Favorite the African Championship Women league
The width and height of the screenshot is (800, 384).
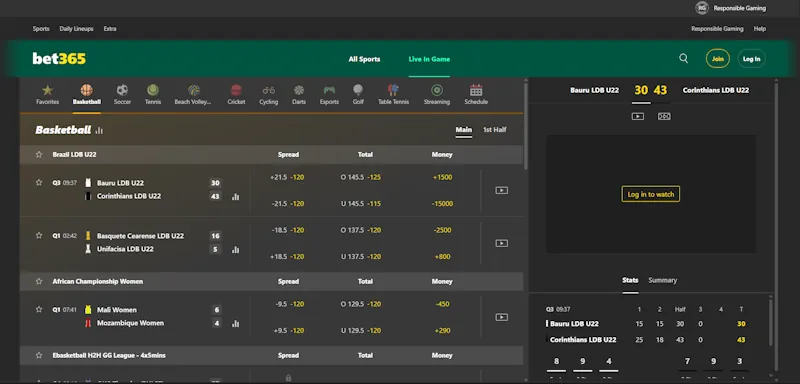coord(39,281)
